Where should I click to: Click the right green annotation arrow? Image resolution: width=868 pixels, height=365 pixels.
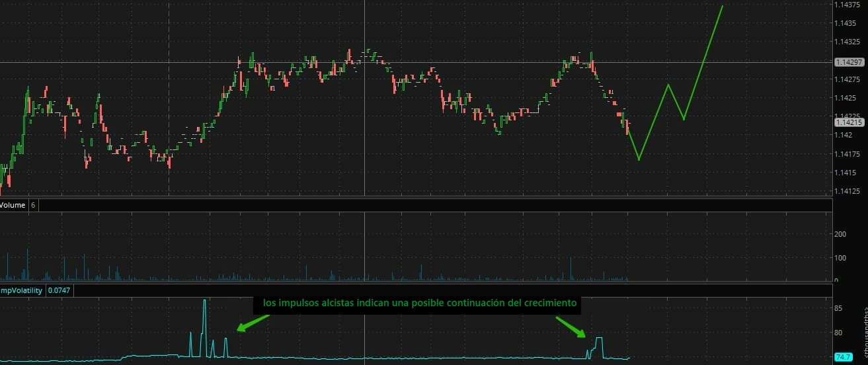coord(571,327)
